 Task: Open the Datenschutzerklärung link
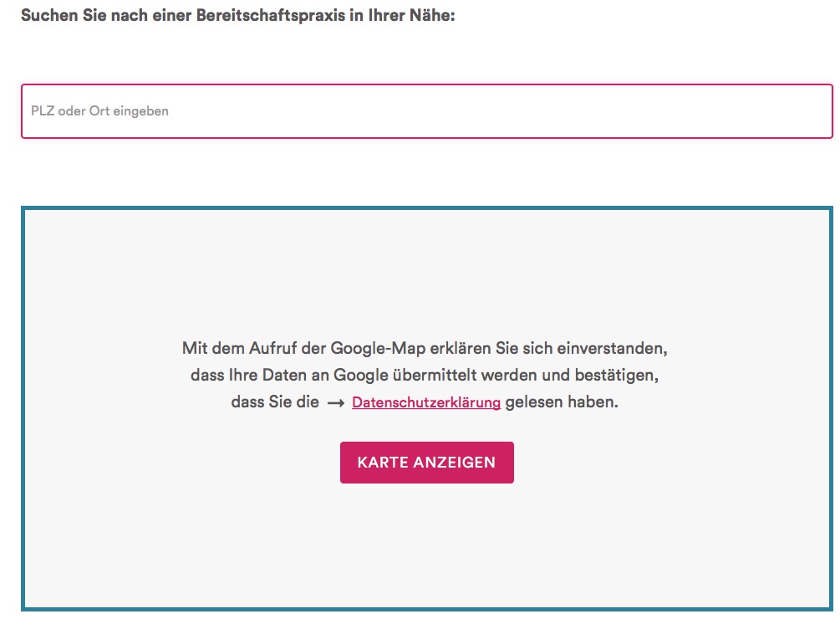pos(426,402)
